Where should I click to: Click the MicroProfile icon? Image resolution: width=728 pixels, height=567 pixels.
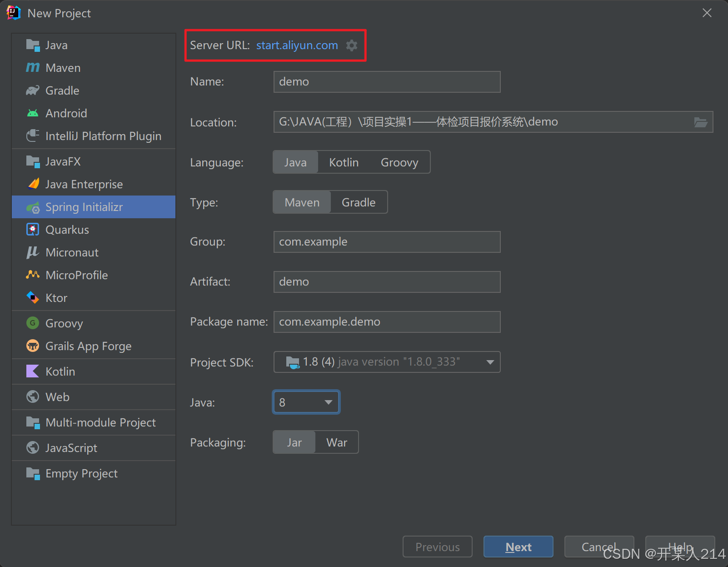[33, 275]
